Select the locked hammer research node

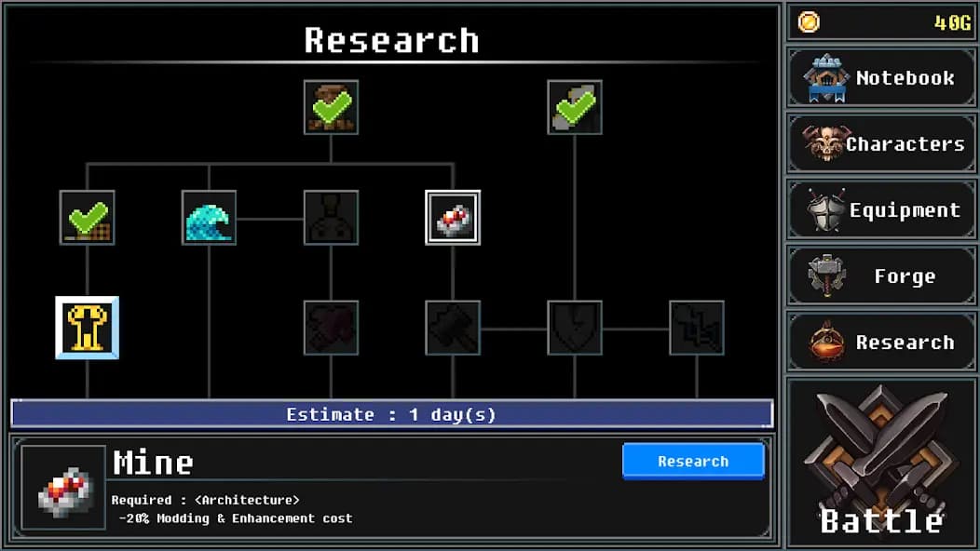pyautogui.click(x=453, y=328)
